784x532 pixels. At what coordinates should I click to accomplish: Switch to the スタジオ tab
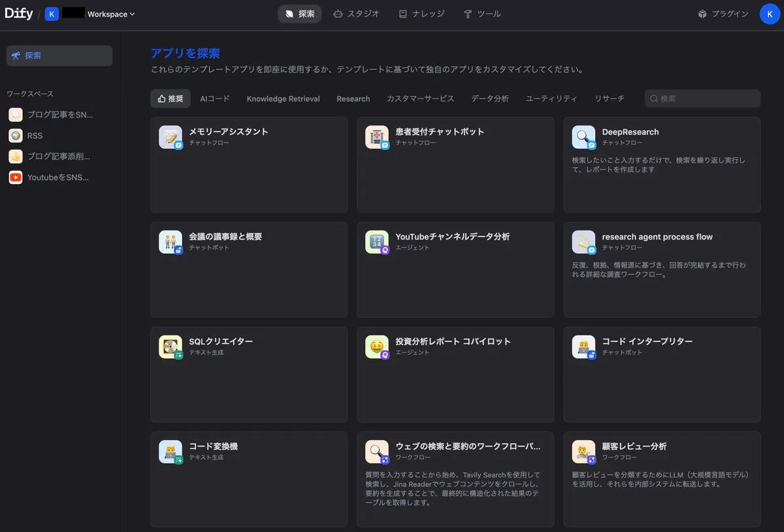[356, 14]
